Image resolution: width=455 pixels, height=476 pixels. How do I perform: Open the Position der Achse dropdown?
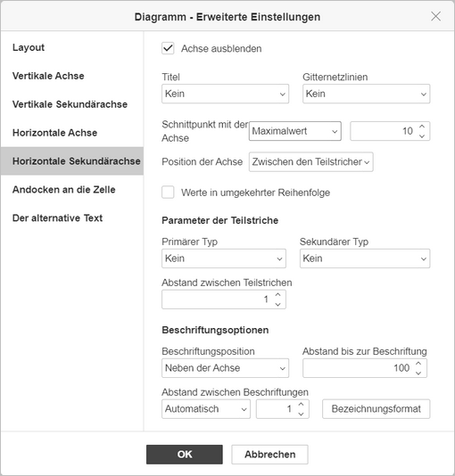pos(311,162)
